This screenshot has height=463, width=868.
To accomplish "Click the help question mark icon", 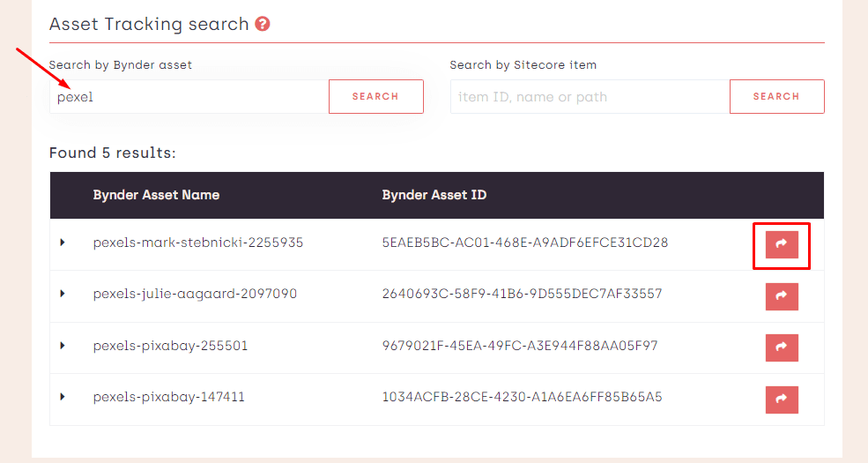I will pos(263,24).
